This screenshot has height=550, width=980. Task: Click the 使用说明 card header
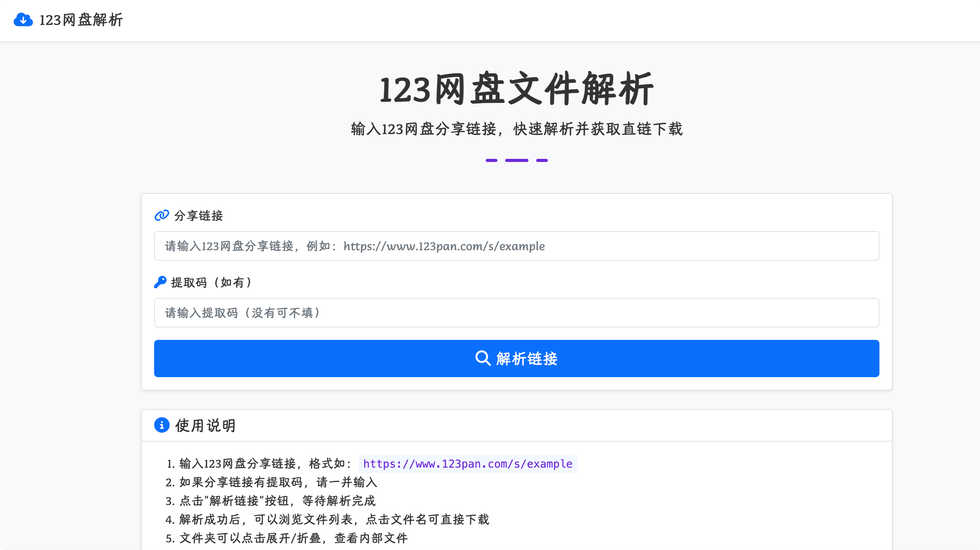click(x=206, y=425)
